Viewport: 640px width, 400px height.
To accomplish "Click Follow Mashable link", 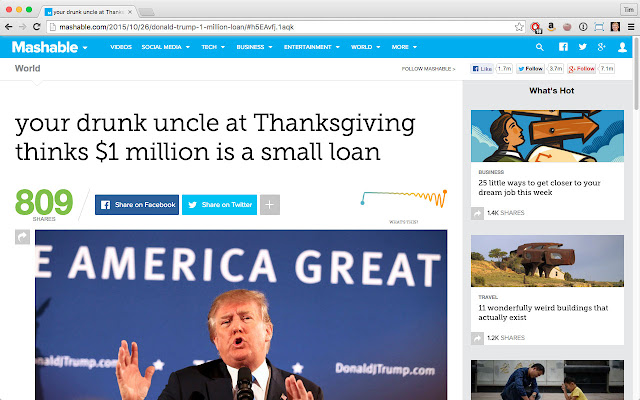I will 428,69.
